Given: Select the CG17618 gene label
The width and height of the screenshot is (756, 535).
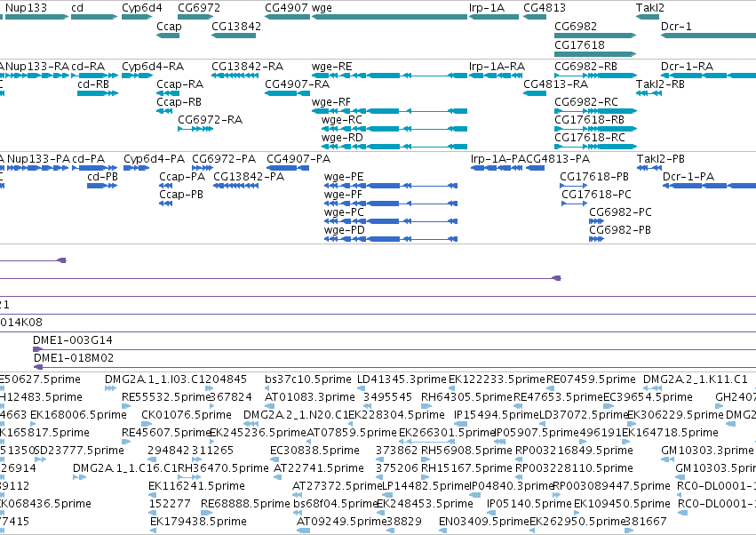Looking at the screenshot, I should tap(579, 44).
